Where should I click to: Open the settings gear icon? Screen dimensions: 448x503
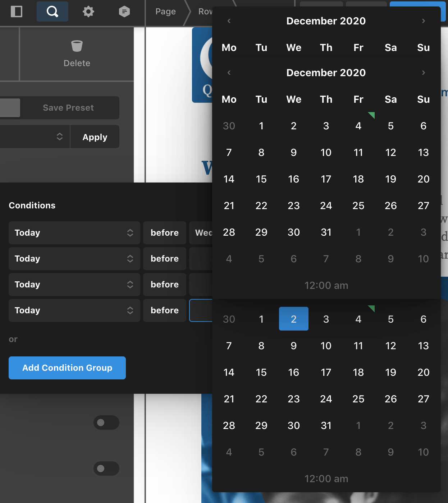[88, 11]
